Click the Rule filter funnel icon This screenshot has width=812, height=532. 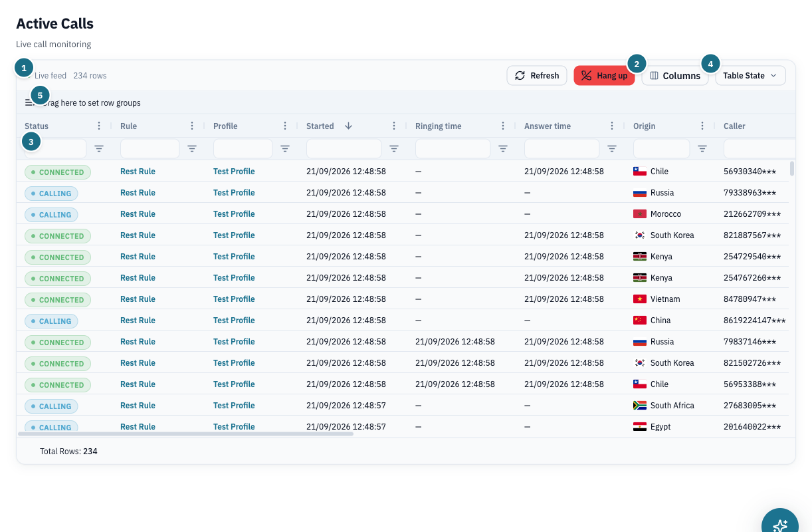(192, 148)
